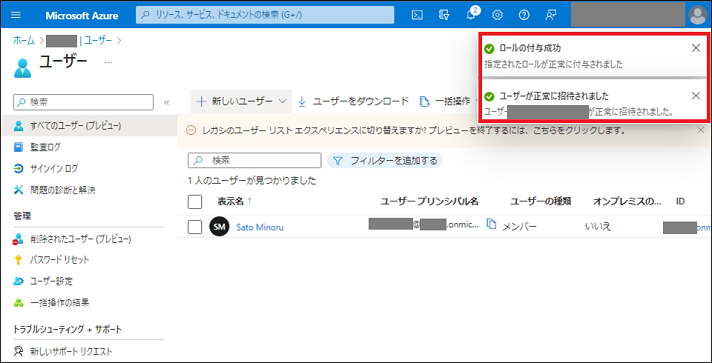Click the いいえ cell for Sato Minoru

tap(599, 226)
